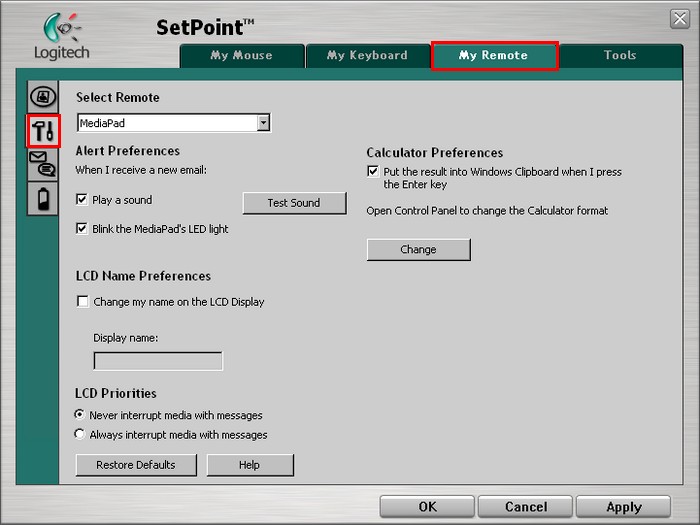Click the LCD Priorities heading
Image resolution: width=700 pixels, height=525 pixels.
[x=116, y=393]
